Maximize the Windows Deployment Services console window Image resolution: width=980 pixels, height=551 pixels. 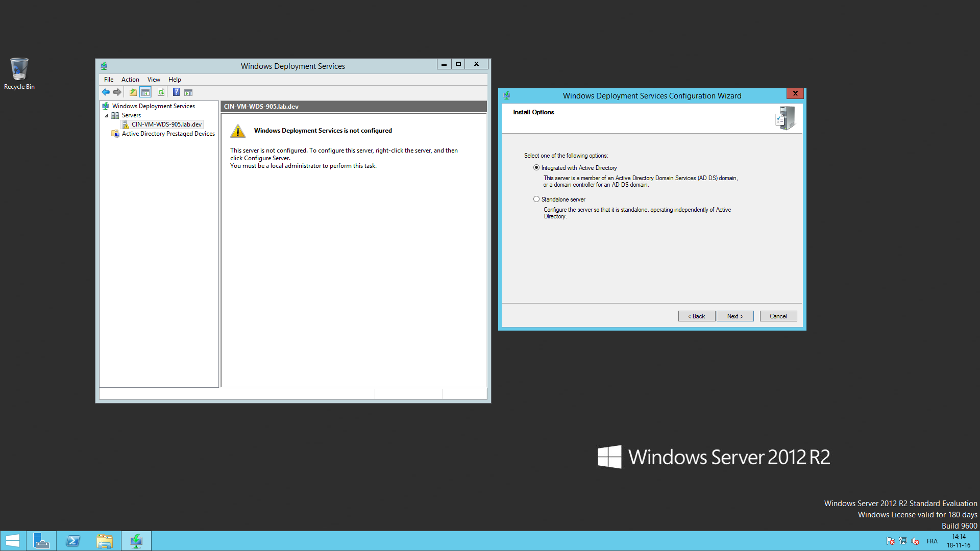458,64
